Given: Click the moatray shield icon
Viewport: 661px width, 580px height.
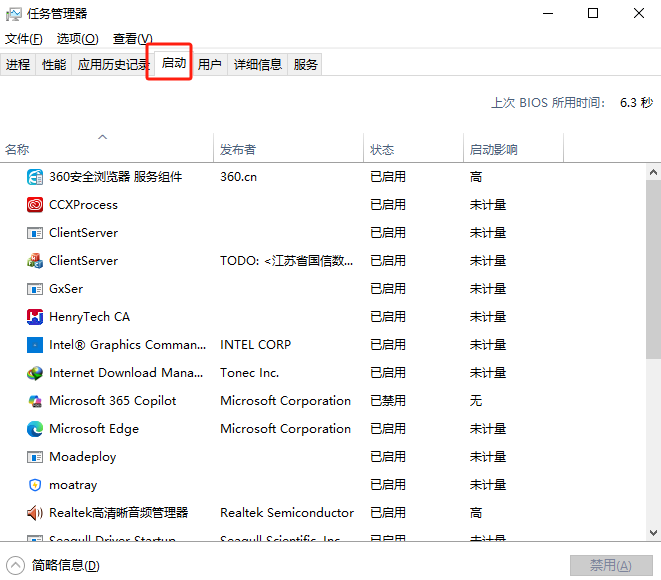Looking at the screenshot, I should pyautogui.click(x=35, y=485).
